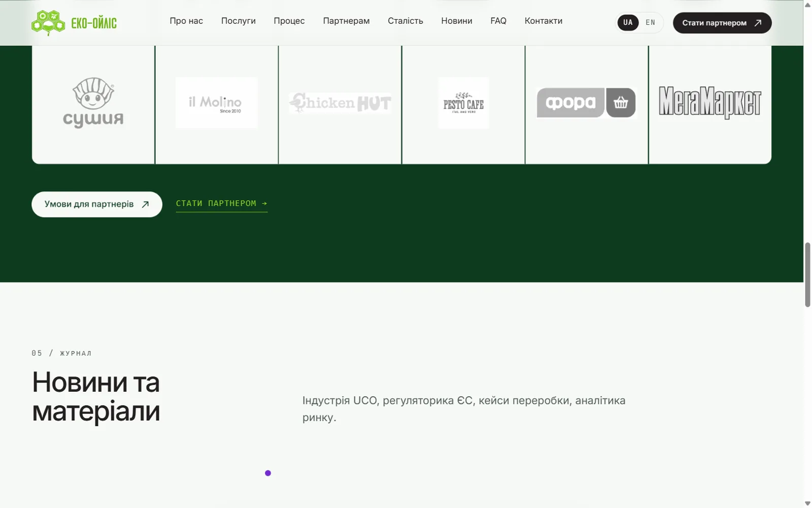Go to Послуги in navigation
The width and height of the screenshot is (812, 508).
click(x=239, y=21)
